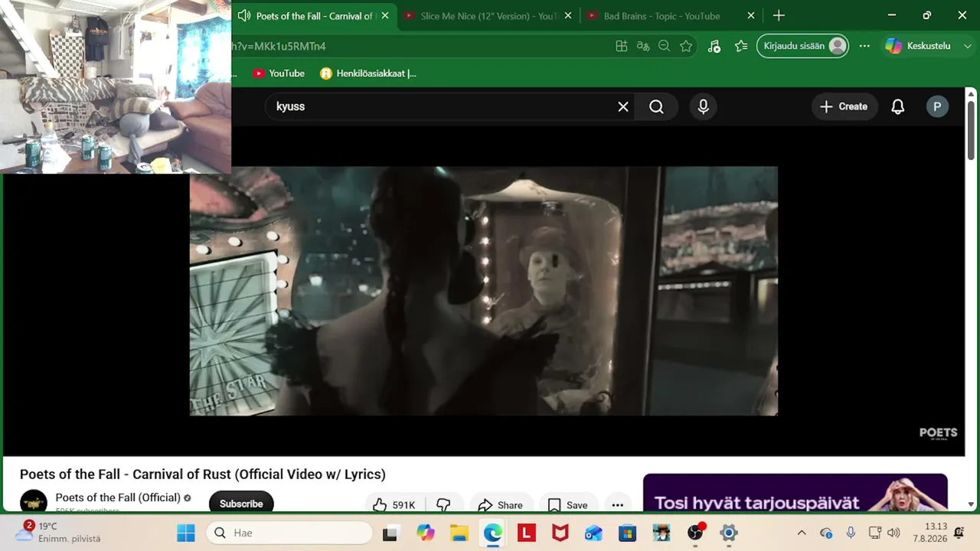This screenshot has width=980, height=551.
Task: Open McAfee from the taskbar
Action: click(x=560, y=533)
